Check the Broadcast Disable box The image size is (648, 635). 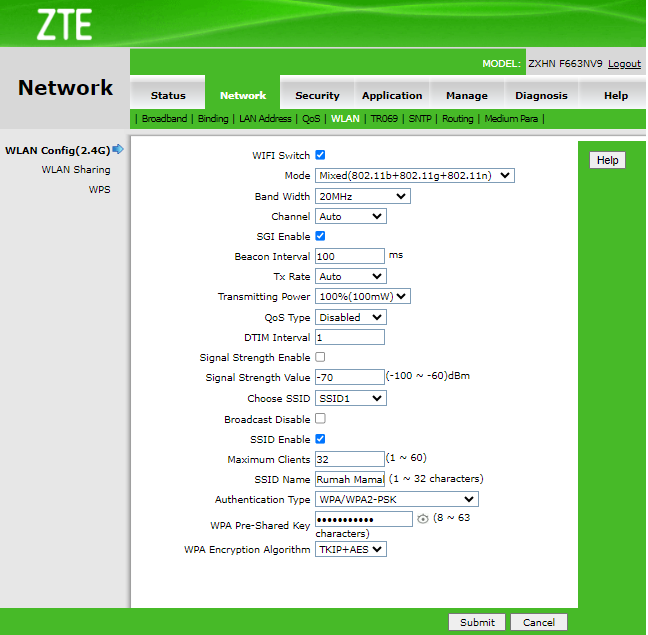pyautogui.click(x=320, y=419)
